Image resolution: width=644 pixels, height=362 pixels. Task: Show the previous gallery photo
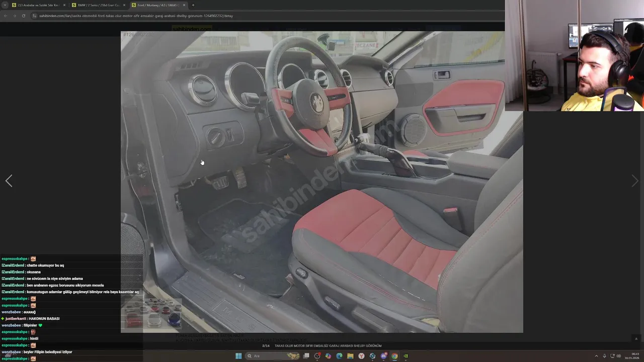point(9,181)
